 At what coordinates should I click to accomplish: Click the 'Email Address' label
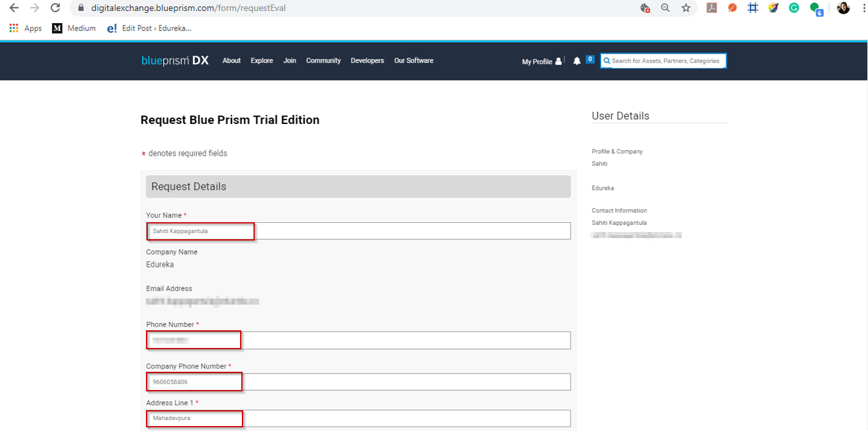(x=169, y=288)
